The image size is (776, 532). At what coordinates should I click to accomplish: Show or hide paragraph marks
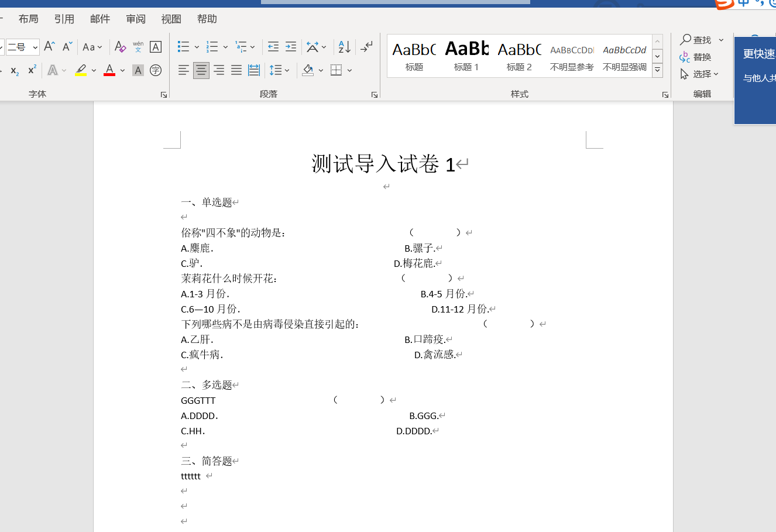click(x=367, y=47)
